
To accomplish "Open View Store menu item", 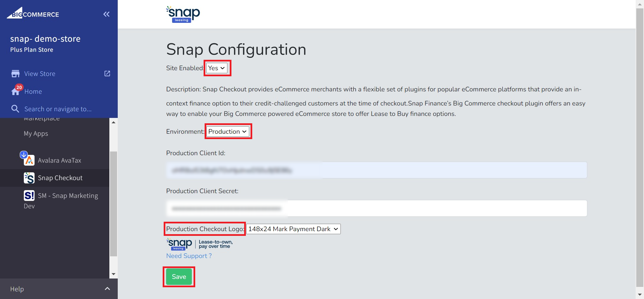I will coord(40,74).
